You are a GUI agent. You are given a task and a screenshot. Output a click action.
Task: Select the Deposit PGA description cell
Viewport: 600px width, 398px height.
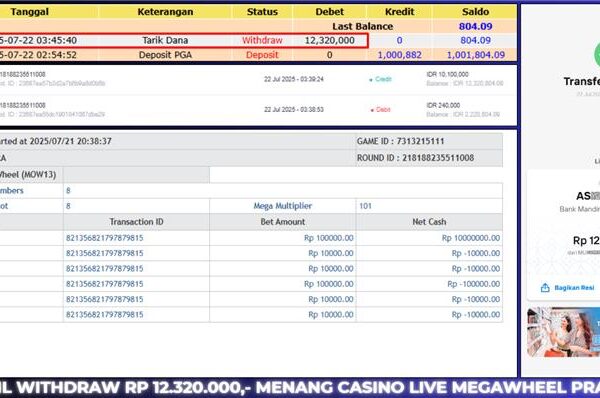click(x=165, y=55)
